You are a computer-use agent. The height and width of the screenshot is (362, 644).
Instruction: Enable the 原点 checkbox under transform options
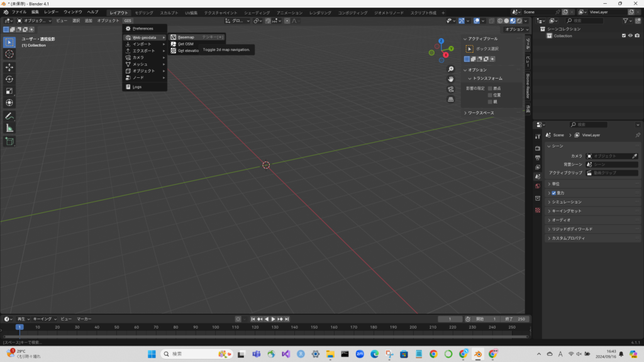pos(491,89)
